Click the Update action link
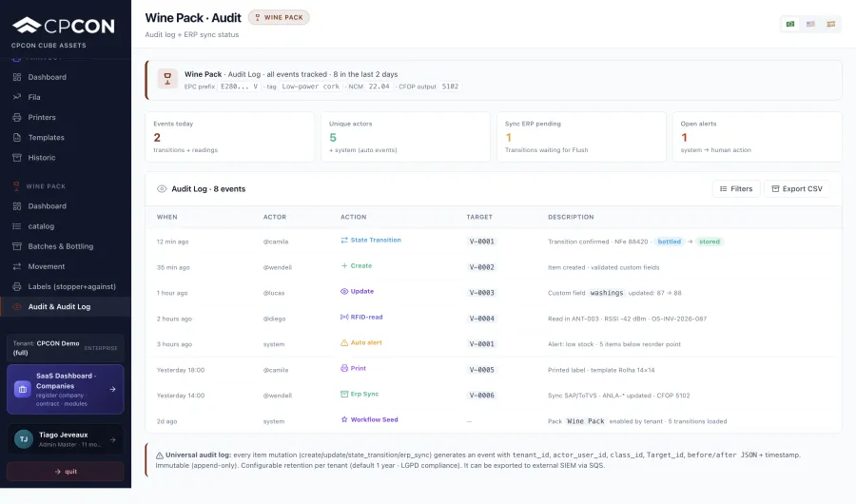 click(357, 292)
